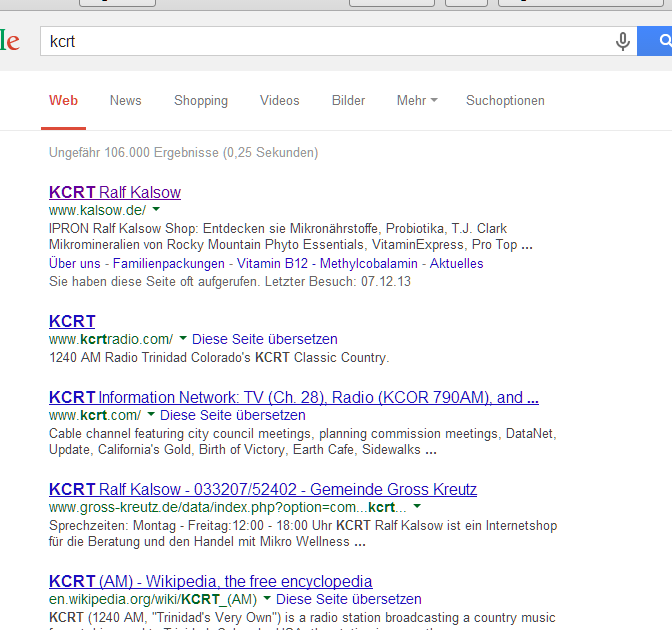The width and height of the screenshot is (672, 630).
Task: Switch to the News tab
Action: [x=126, y=100]
